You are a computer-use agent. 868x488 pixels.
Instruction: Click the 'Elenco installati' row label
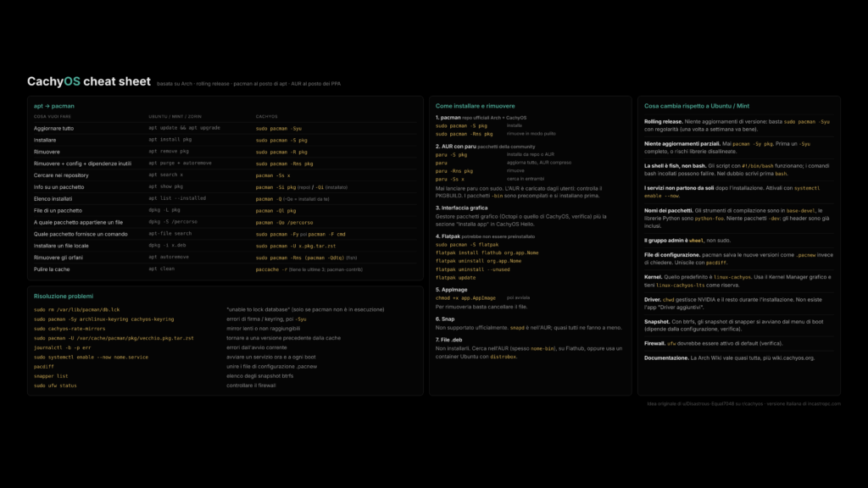pos(53,198)
